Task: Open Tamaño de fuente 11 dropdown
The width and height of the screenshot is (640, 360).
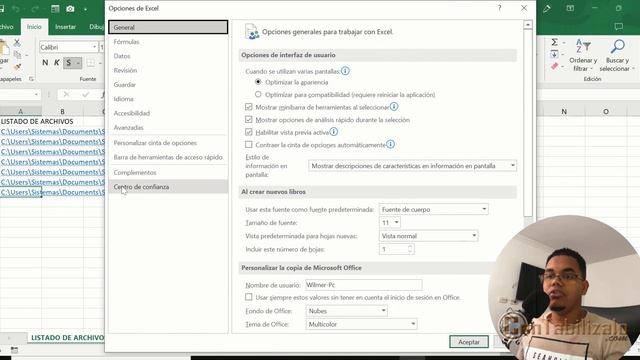Action: coord(390,222)
